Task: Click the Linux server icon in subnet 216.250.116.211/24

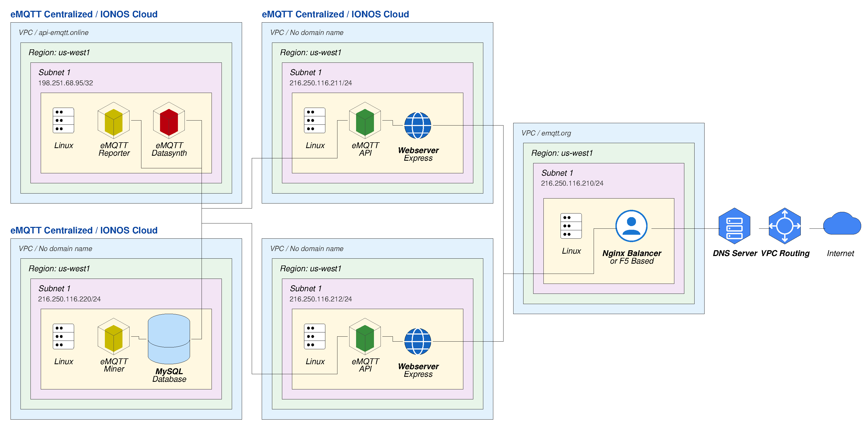Action: [315, 120]
